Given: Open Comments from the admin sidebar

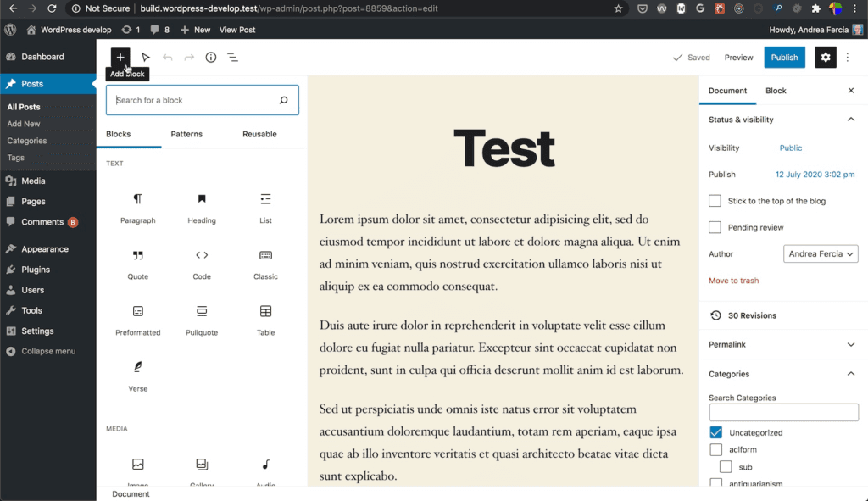Looking at the screenshot, I should pyautogui.click(x=39, y=221).
